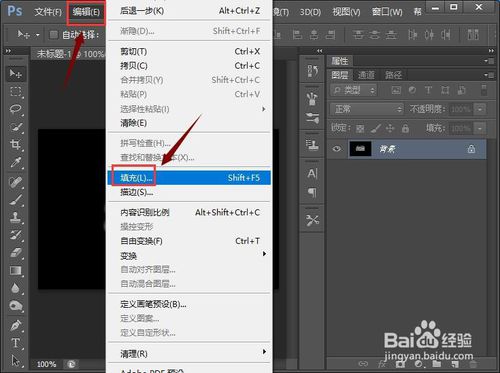Open the History panel icon
This screenshot has height=373, width=500.
[312, 71]
